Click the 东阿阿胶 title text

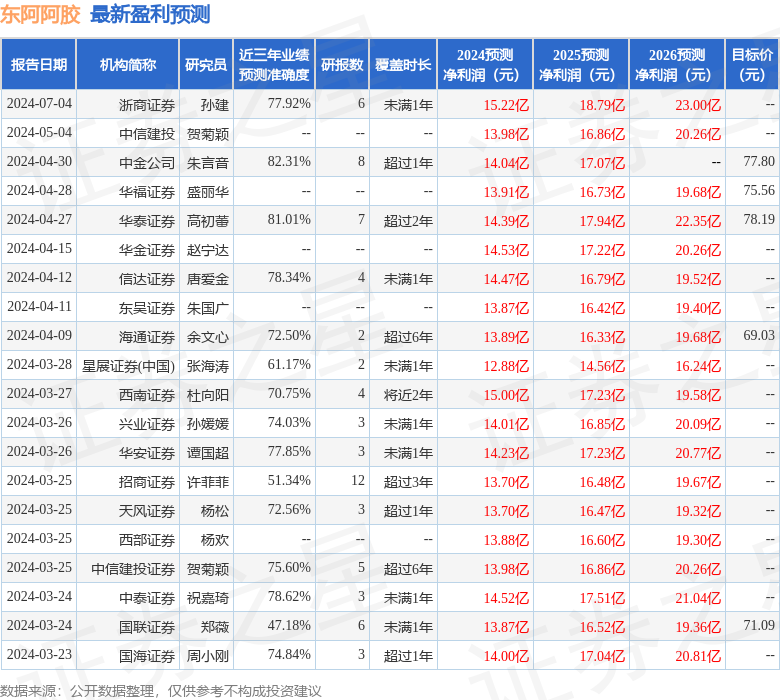pyautogui.click(x=40, y=14)
